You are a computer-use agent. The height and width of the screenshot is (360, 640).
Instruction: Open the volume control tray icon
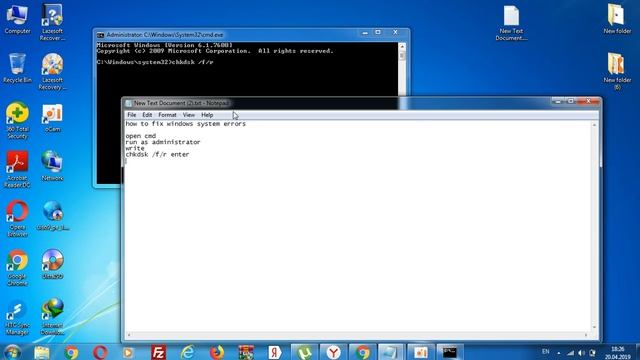(581, 353)
